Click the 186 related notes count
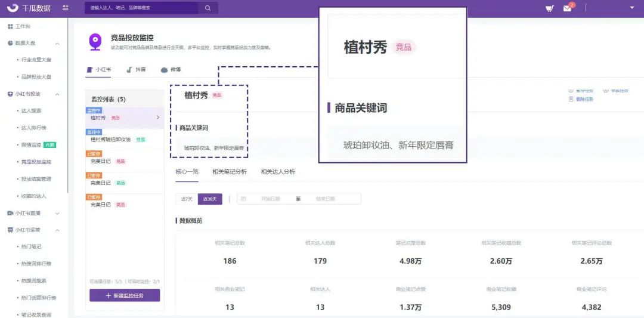 click(230, 261)
